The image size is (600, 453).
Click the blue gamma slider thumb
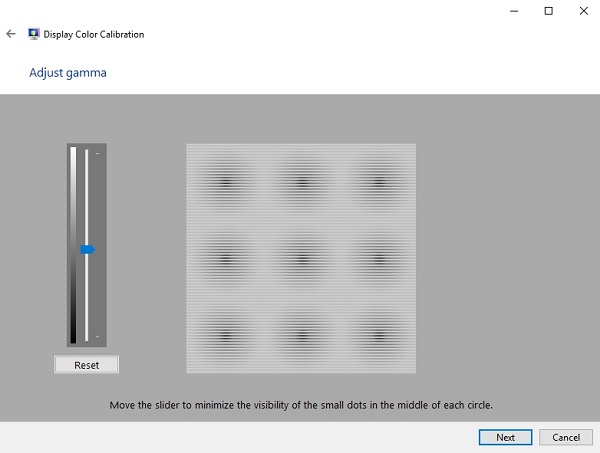click(x=87, y=249)
